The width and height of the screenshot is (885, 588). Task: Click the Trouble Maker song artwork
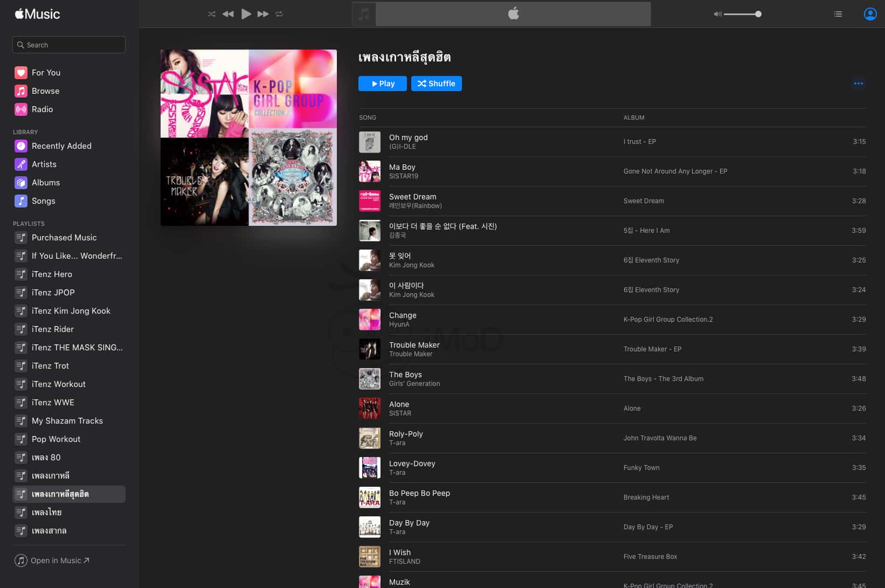370,349
